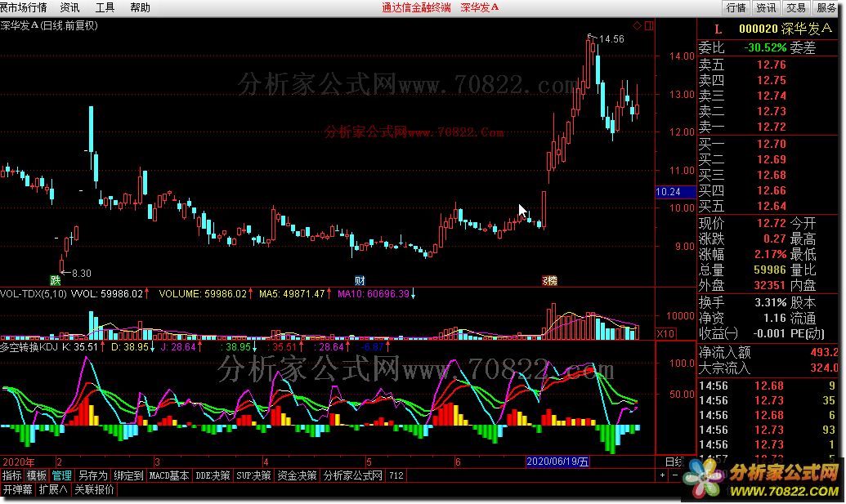
Task: Click the 大宗流入 324.0 row
Action: (769, 368)
